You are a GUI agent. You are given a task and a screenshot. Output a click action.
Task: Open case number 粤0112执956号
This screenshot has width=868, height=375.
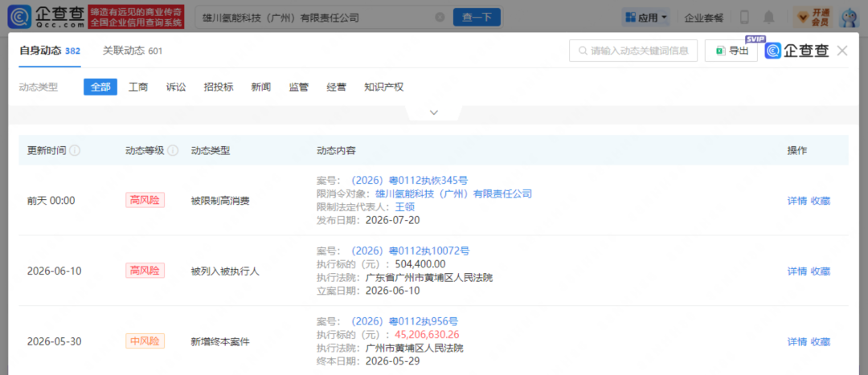click(404, 322)
